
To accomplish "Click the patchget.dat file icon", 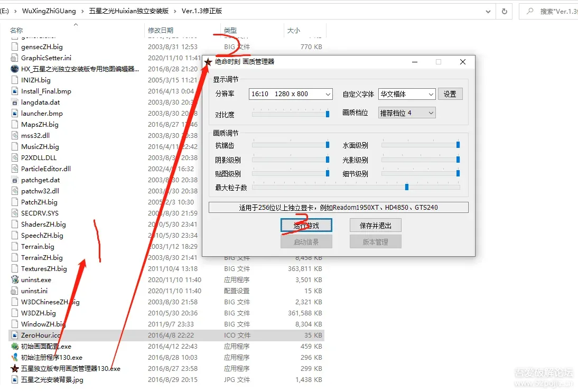I will click(15, 180).
